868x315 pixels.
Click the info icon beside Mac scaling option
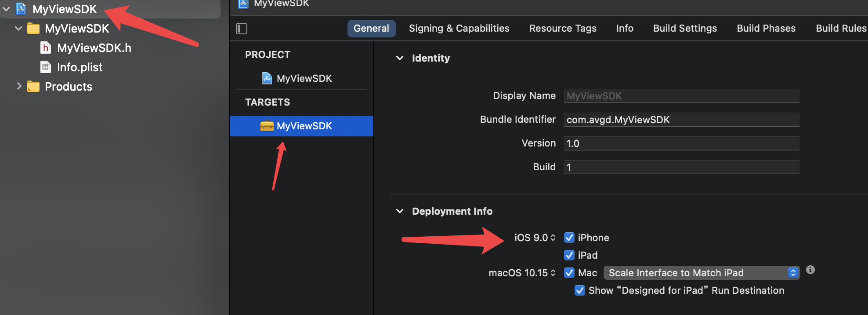[x=810, y=270]
